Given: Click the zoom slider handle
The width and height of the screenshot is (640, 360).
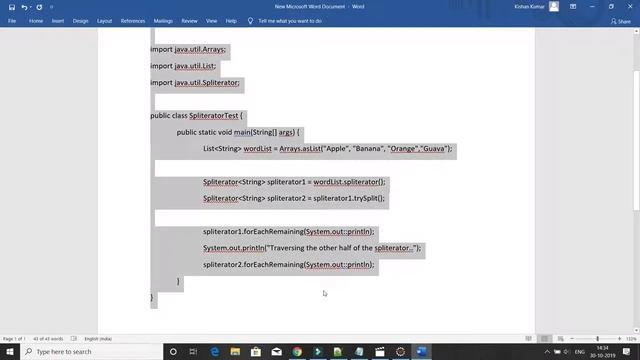Looking at the screenshot, I should 598,339.
